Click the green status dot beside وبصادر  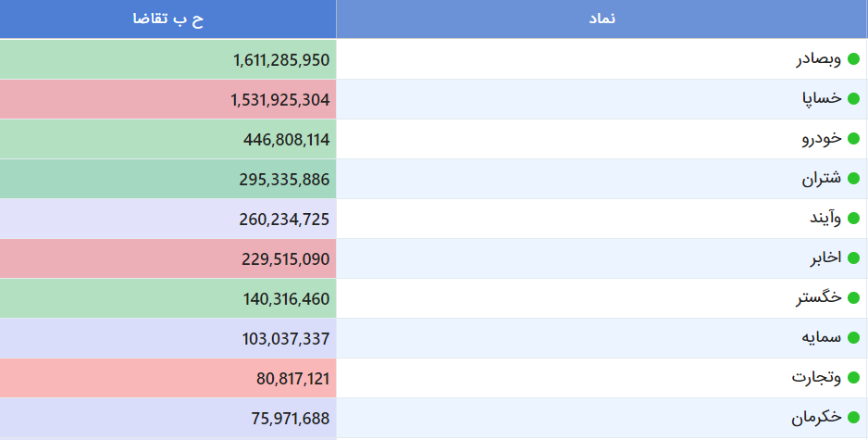click(x=853, y=58)
